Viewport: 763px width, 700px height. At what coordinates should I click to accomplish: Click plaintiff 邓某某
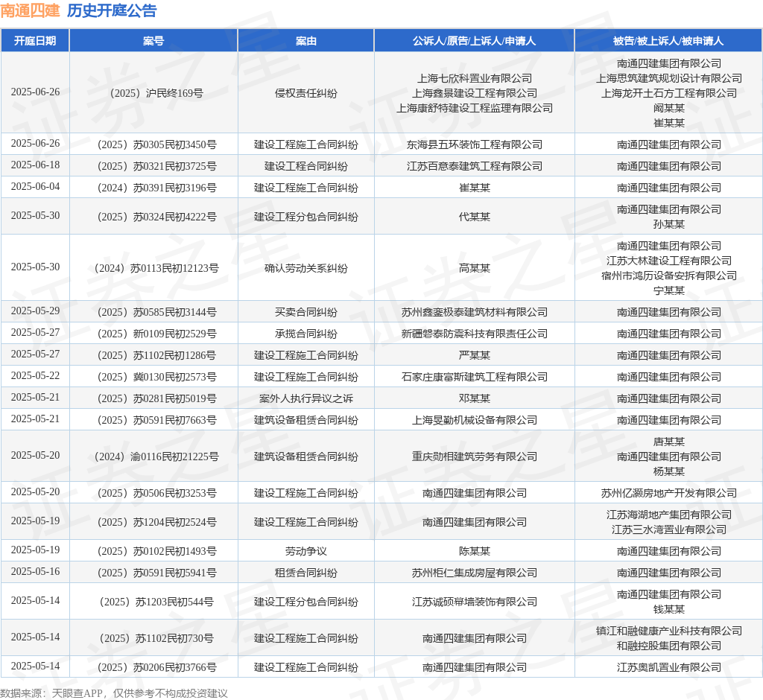click(475, 398)
